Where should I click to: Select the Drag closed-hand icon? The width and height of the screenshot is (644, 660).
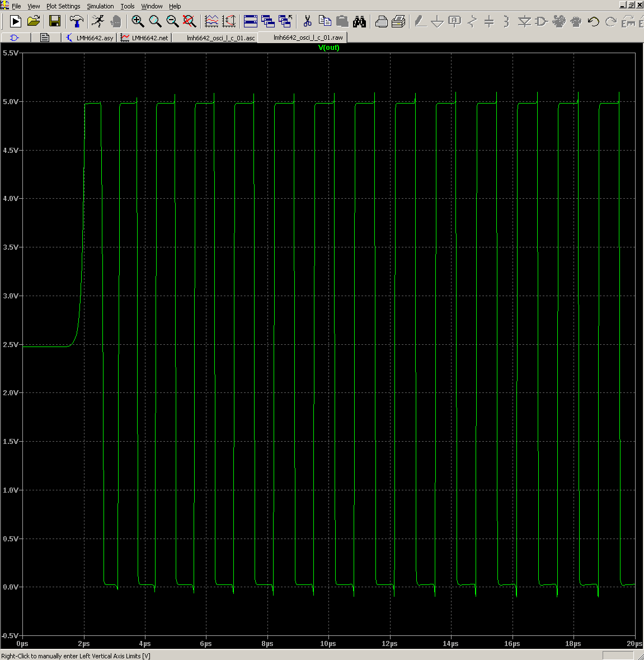(x=576, y=21)
